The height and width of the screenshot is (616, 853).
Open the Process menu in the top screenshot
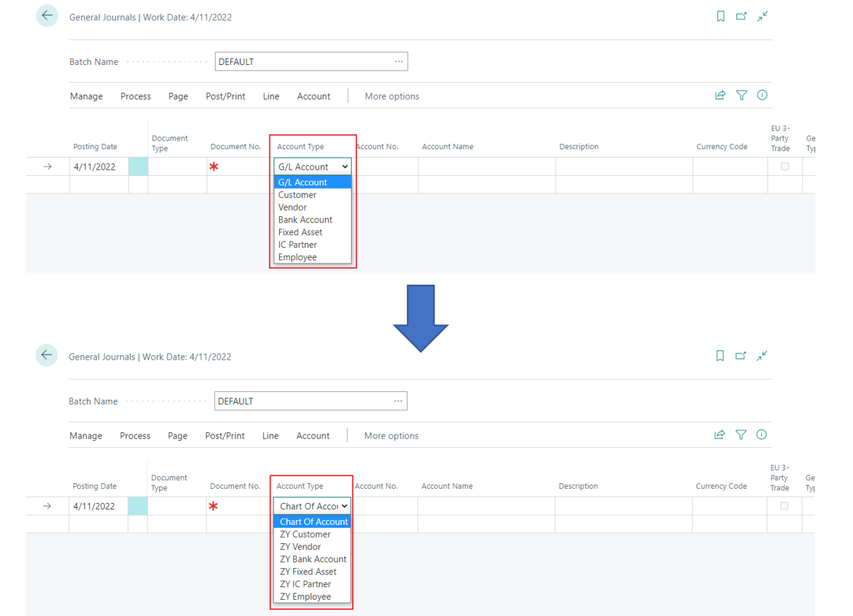pyautogui.click(x=136, y=96)
